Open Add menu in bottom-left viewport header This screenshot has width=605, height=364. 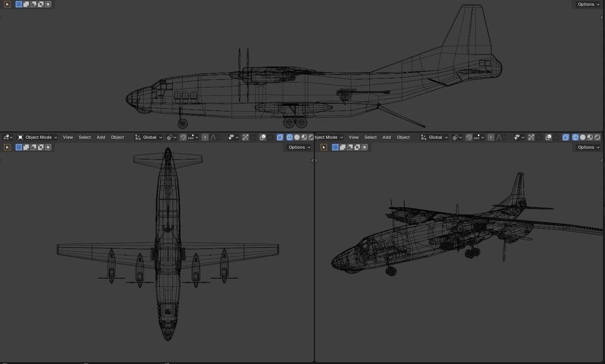pyautogui.click(x=100, y=137)
